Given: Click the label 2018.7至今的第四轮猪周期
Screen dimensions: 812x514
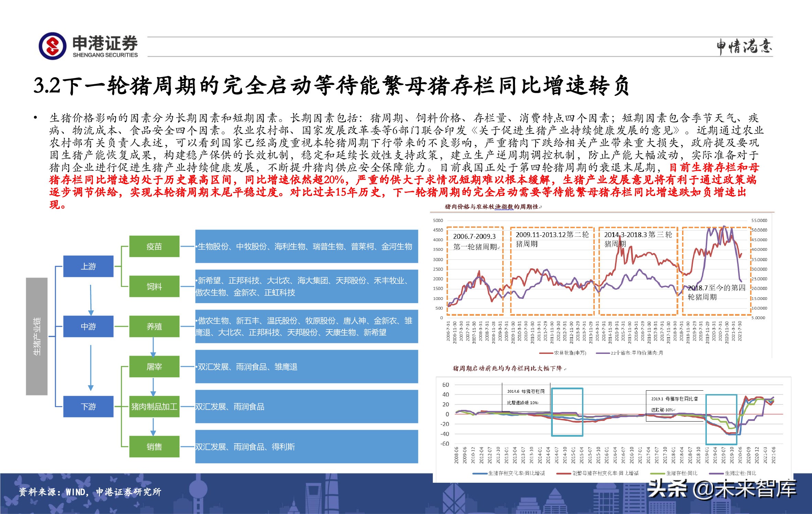Looking at the screenshot, I should (x=716, y=292).
